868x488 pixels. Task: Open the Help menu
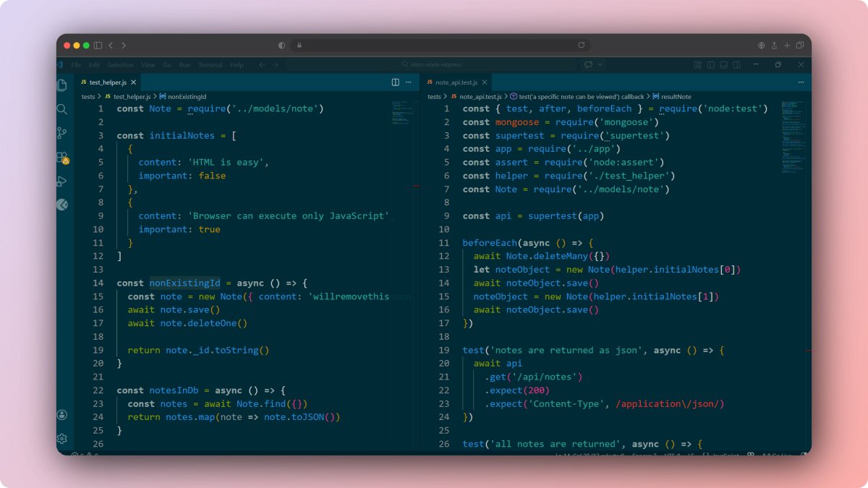click(237, 65)
